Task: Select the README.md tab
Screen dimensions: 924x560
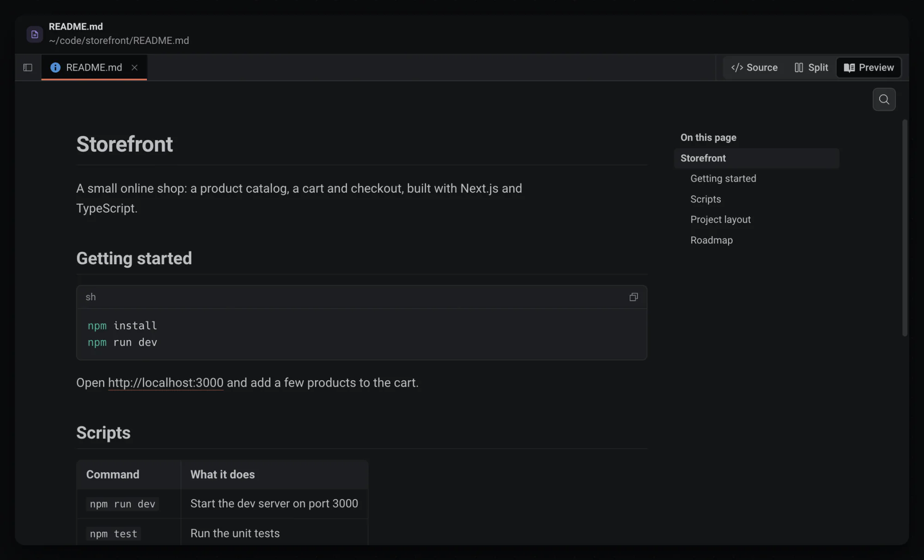Action: 94,67
